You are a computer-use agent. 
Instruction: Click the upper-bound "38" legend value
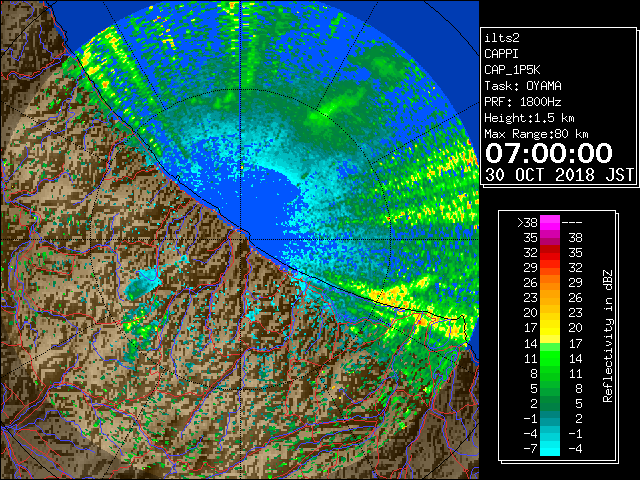coord(575,238)
